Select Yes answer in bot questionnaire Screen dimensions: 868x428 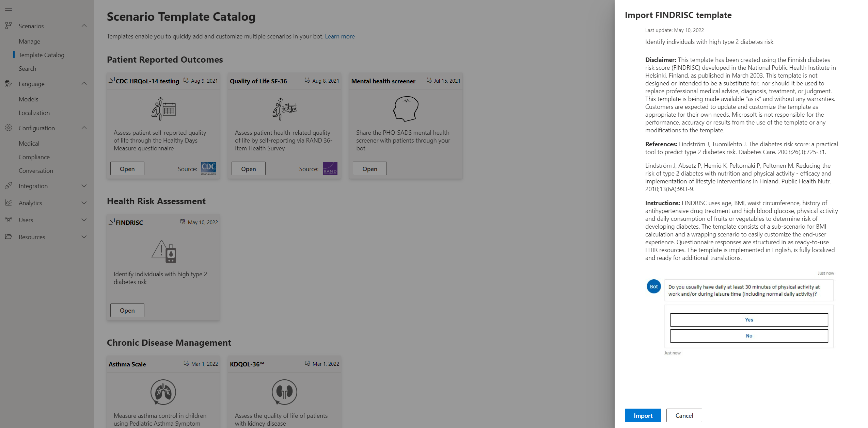click(x=748, y=319)
